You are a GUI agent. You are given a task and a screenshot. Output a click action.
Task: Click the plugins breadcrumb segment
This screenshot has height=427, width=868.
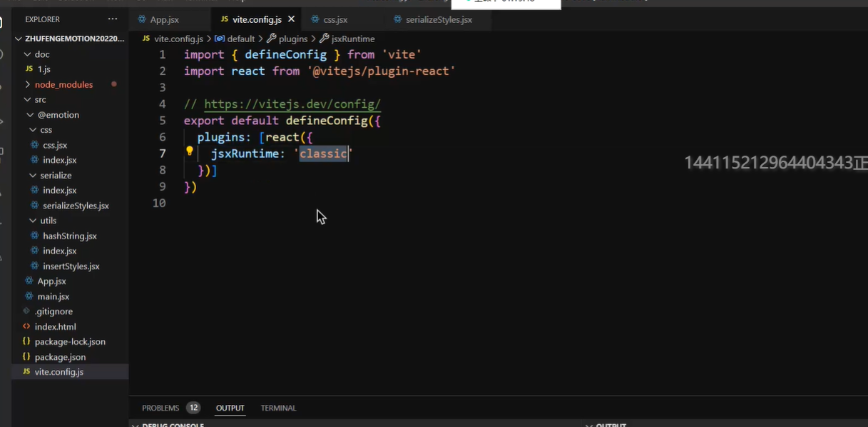click(293, 39)
